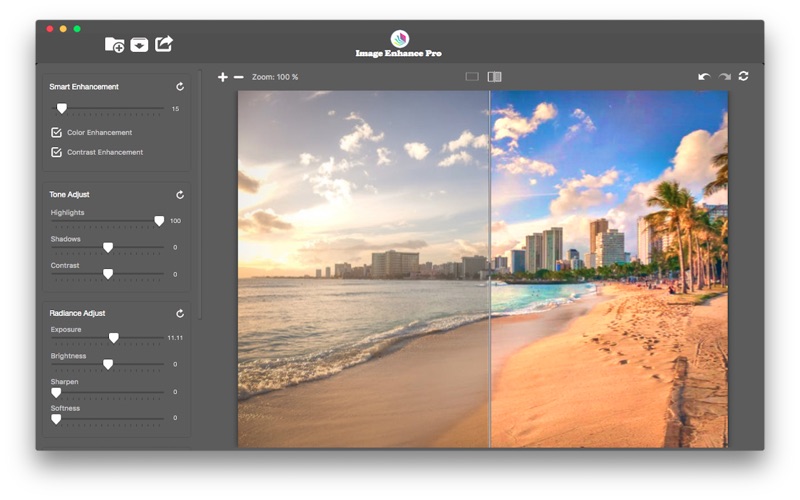Click the Sharpen slider handle
This screenshot has height=500, width=800.
pyautogui.click(x=56, y=392)
